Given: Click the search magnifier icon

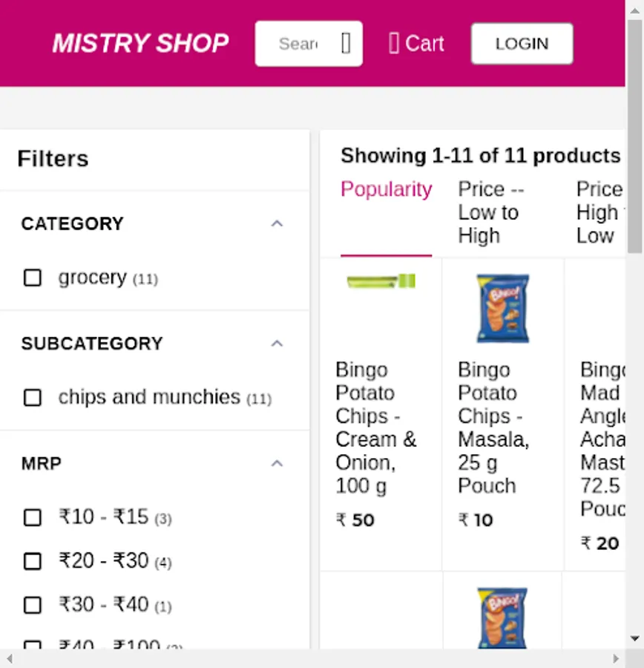Looking at the screenshot, I should [x=346, y=44].
